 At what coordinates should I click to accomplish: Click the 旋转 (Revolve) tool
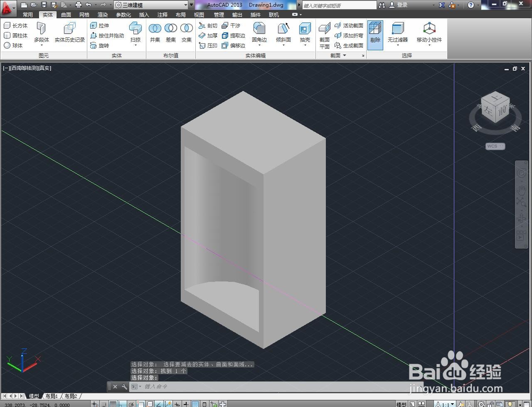click(x=100, y=45)
